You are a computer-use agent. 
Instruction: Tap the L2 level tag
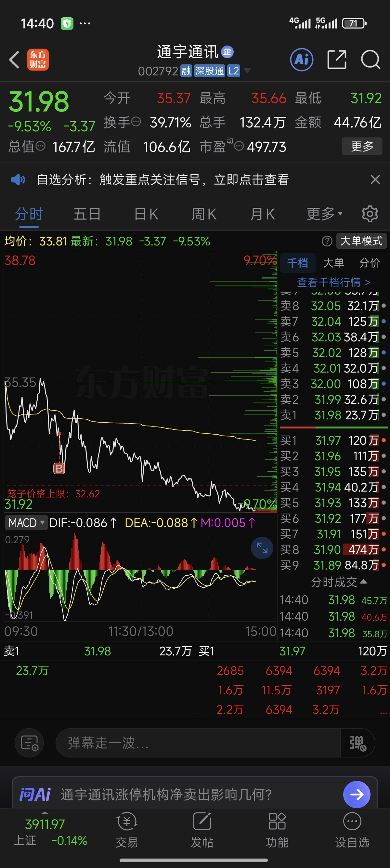pos(233,71)
